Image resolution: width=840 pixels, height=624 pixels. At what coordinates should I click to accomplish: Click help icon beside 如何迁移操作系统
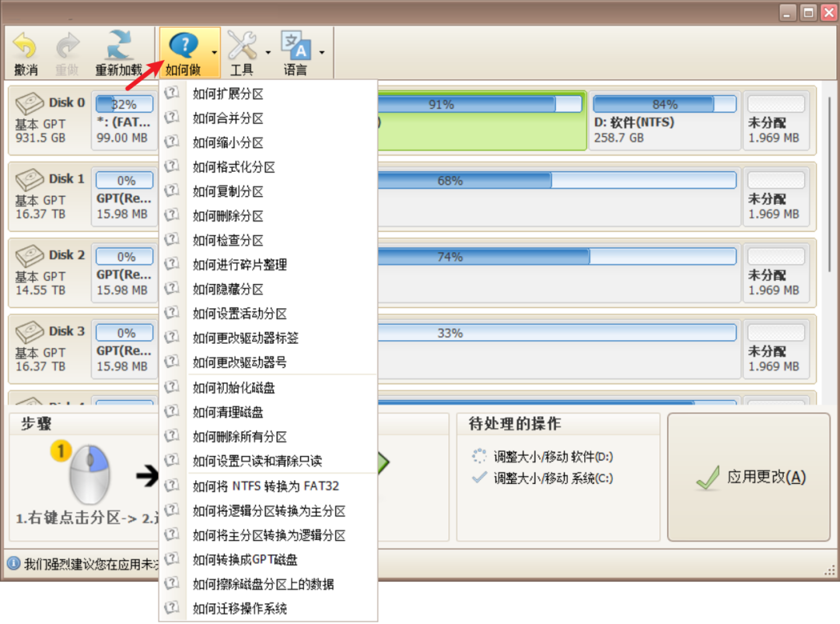[x=171, y=608]
